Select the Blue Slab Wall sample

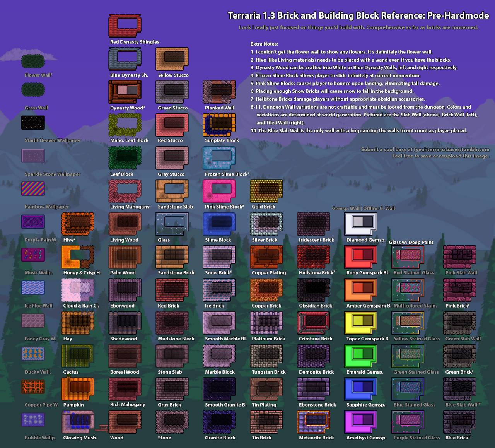click(460, 389)
